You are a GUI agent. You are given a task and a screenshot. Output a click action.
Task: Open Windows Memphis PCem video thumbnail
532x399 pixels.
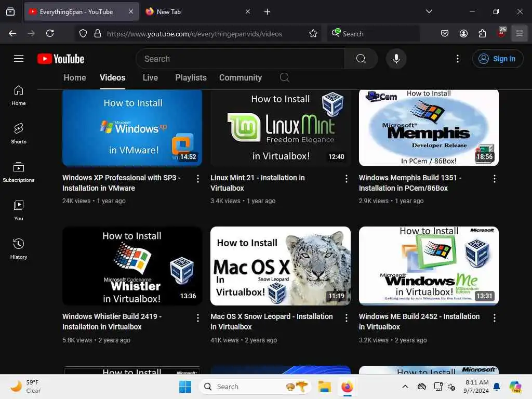[x=429, y=128]
